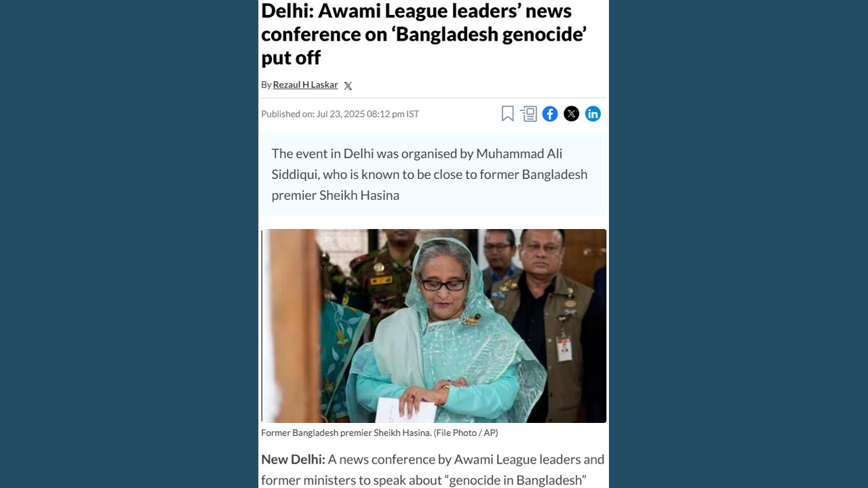Click the photo caption crediting File Photo / AP
Image resolution: width=868 pixels, height=488 pixels.
pyautogui.click(x=380, y=432)
